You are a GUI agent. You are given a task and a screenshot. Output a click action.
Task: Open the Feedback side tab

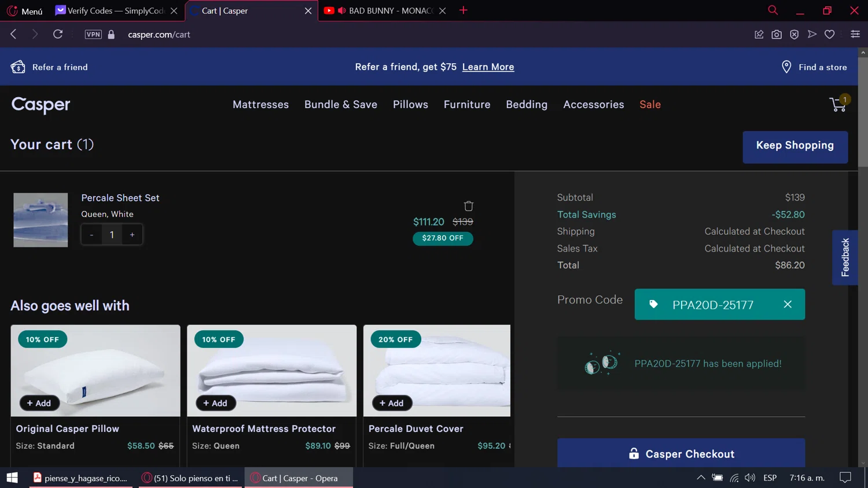tap(845, 257)
